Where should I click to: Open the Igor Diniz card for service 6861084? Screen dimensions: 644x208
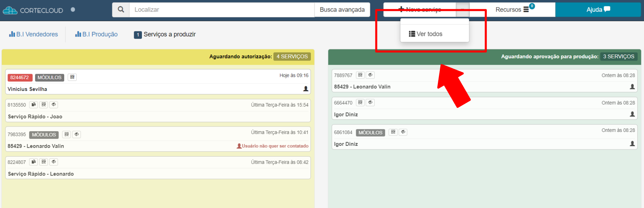(x=485, y=137)
